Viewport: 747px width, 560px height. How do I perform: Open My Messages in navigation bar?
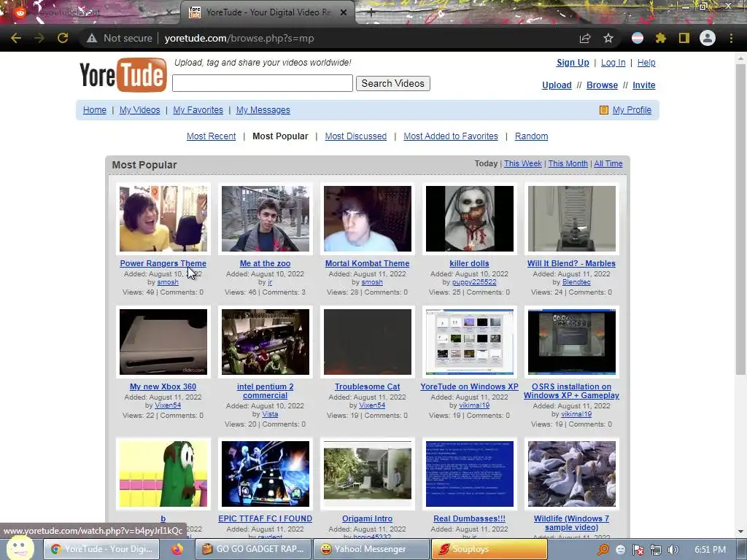[x=263, y=110]
